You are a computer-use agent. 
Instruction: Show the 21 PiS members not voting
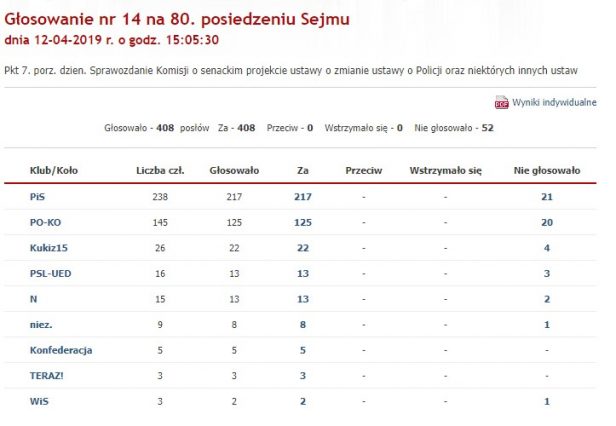546,196
